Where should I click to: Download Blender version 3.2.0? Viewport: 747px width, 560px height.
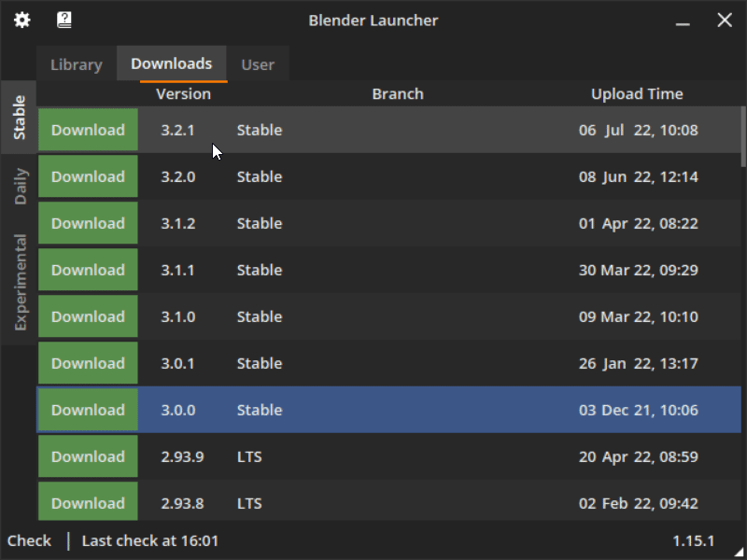click(x=88, y=176)
